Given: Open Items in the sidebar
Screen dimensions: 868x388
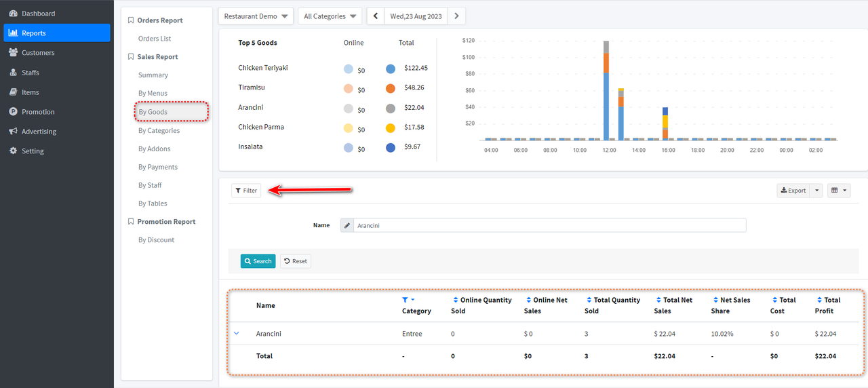Looking at the screenshot, I should pos(56,92).
